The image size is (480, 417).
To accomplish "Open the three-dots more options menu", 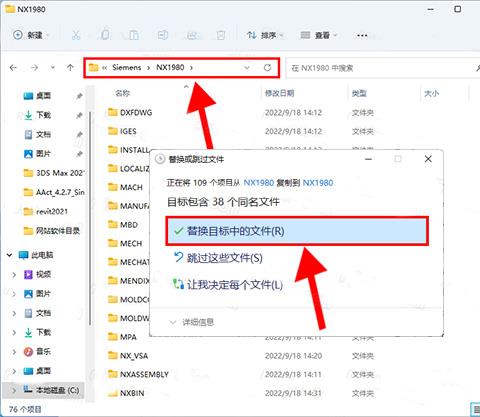I will (x=362, y=35).
